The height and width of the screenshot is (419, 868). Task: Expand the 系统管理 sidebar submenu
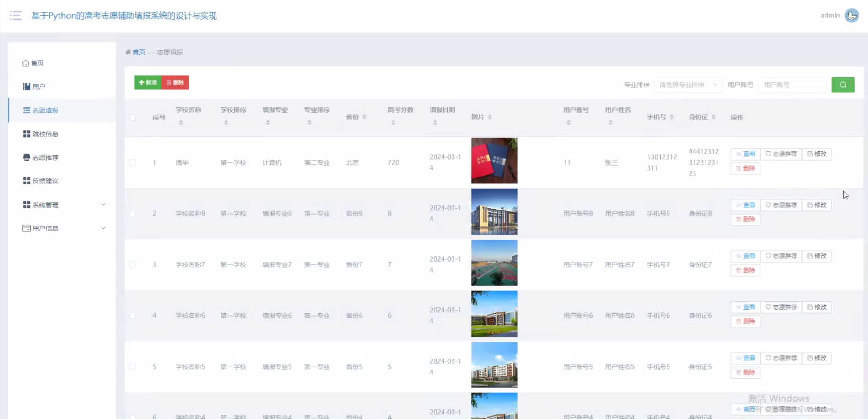(x=62, y=204)
